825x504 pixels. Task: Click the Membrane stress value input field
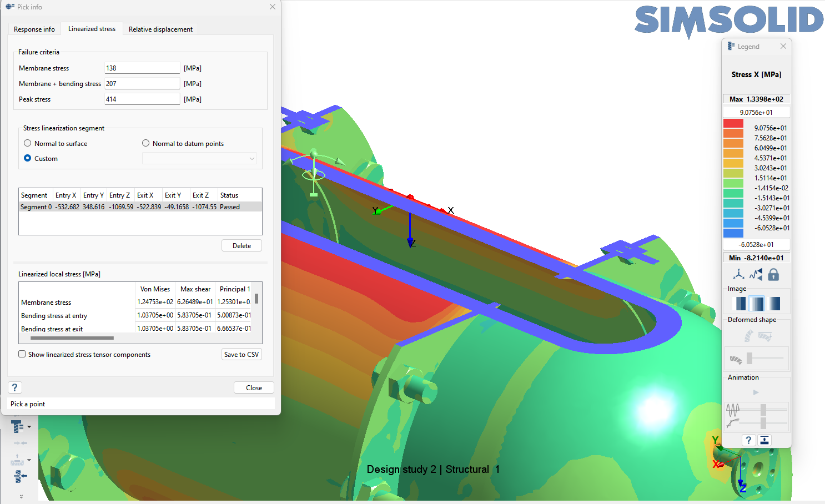[142, 68]
